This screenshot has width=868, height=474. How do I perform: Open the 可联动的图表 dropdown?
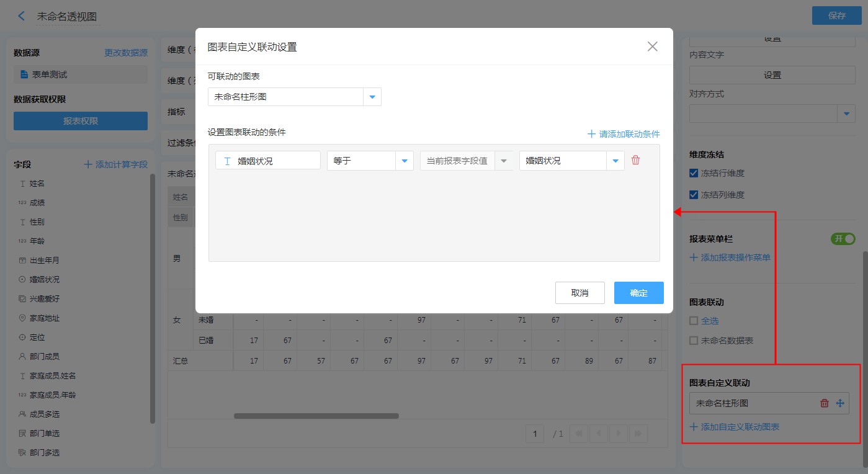pyautogui.click(x=372, y=97)
